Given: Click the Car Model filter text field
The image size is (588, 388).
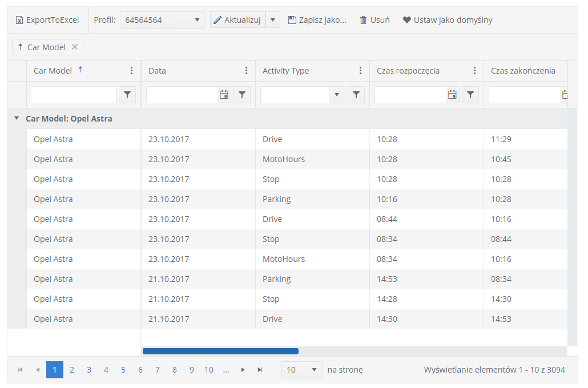Looking at the screenshot, I should (x=74, y=95).
